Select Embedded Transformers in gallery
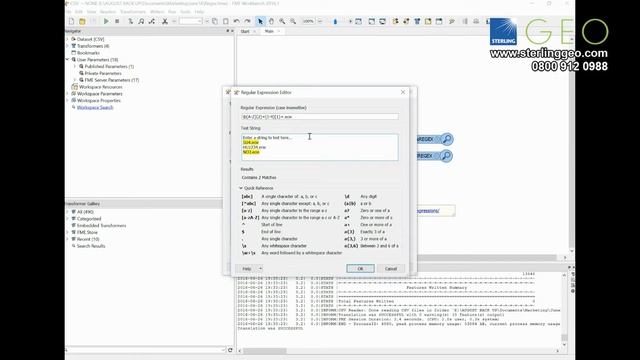 coord(102,225)
